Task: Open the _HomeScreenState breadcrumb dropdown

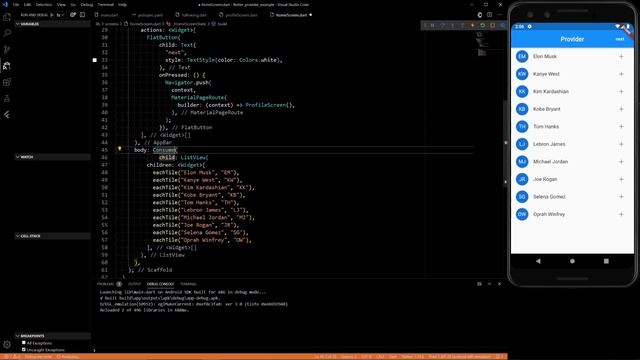Action: (187, 24)
